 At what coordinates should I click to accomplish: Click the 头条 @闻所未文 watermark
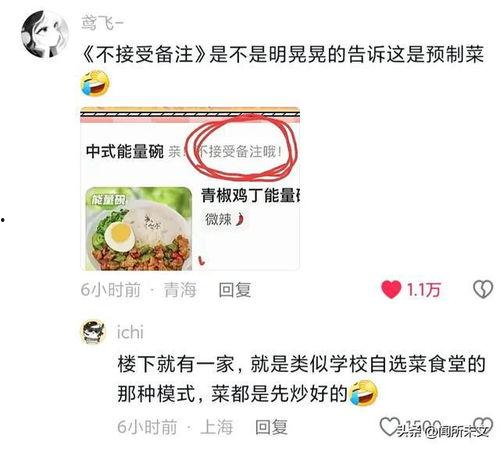pos(443,432)
